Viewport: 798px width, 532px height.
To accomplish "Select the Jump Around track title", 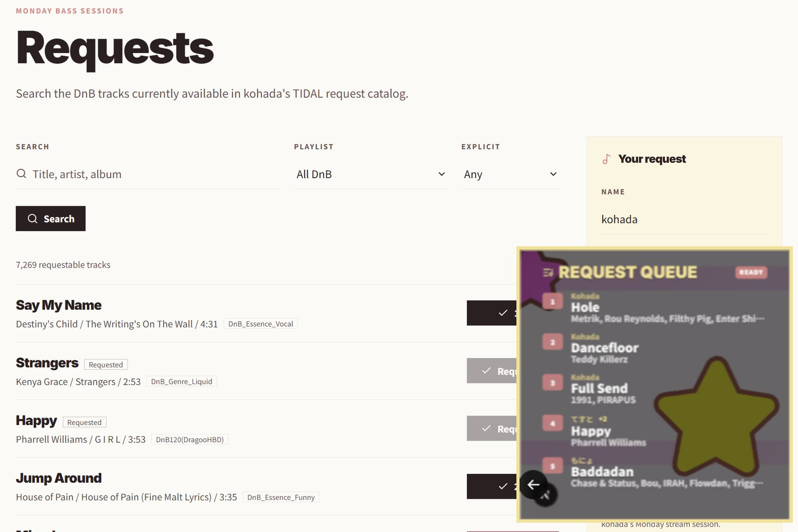I will tap(59, 478).
